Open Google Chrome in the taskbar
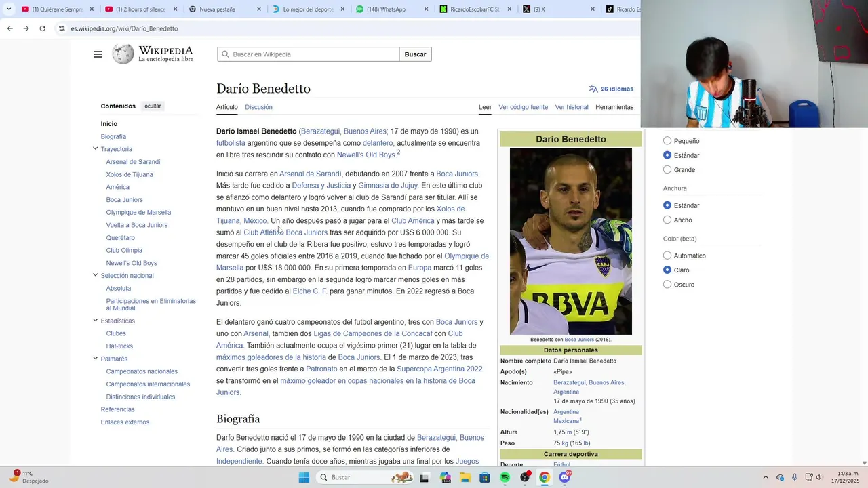This screenshot has width=868, height=488. (544, 477)
